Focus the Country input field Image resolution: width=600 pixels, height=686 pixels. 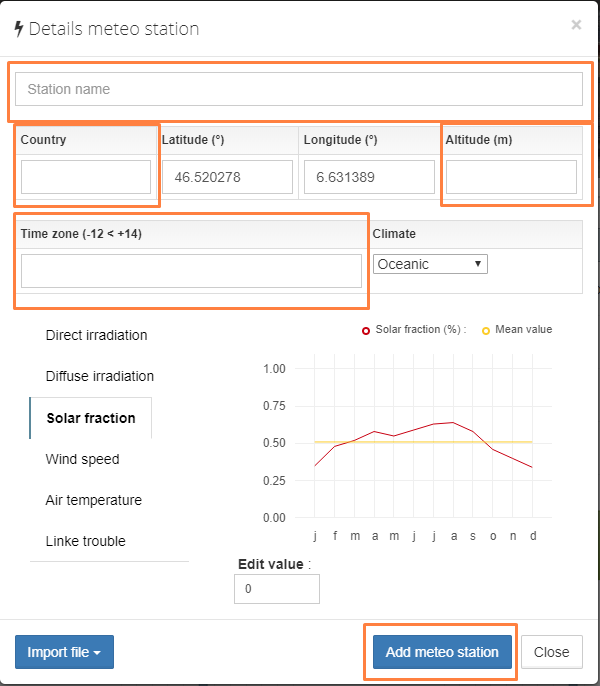click(86, 177)
